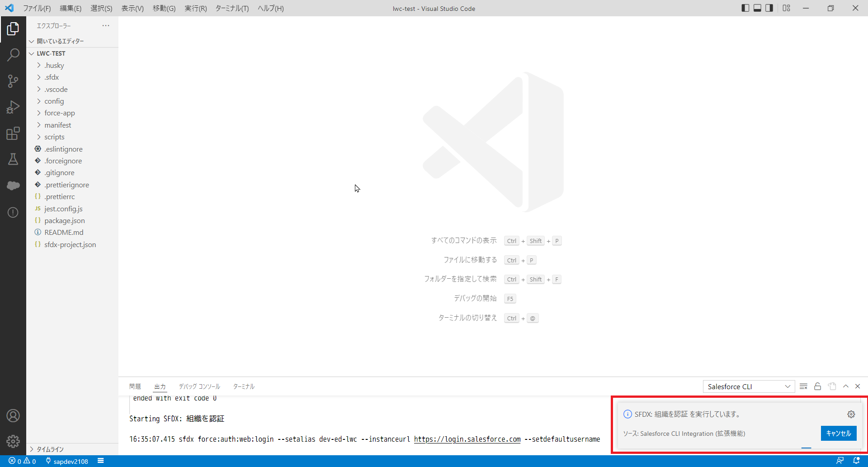
Task: Open the Accounts icon in activity bar
Action: 13,415
